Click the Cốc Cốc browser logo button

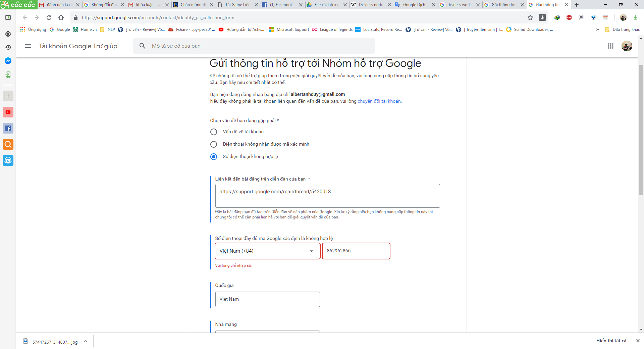tap(18, 5)
